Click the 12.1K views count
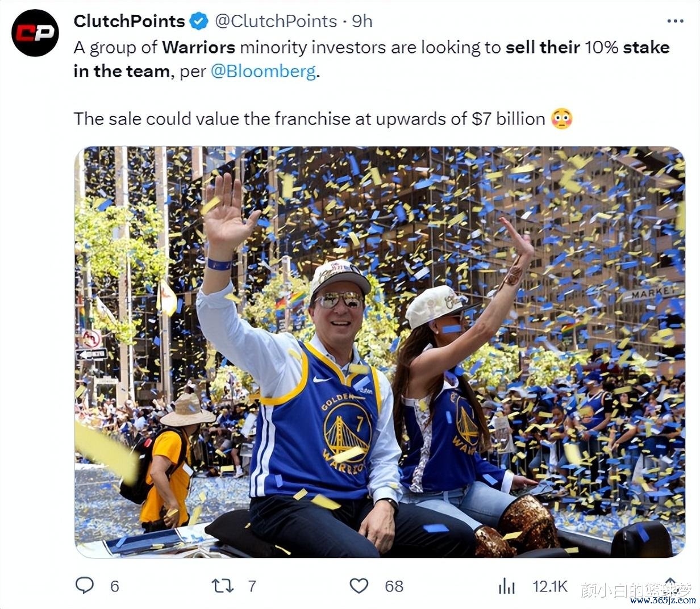This screenshot has width=700, height=609. tap(549, 586)
